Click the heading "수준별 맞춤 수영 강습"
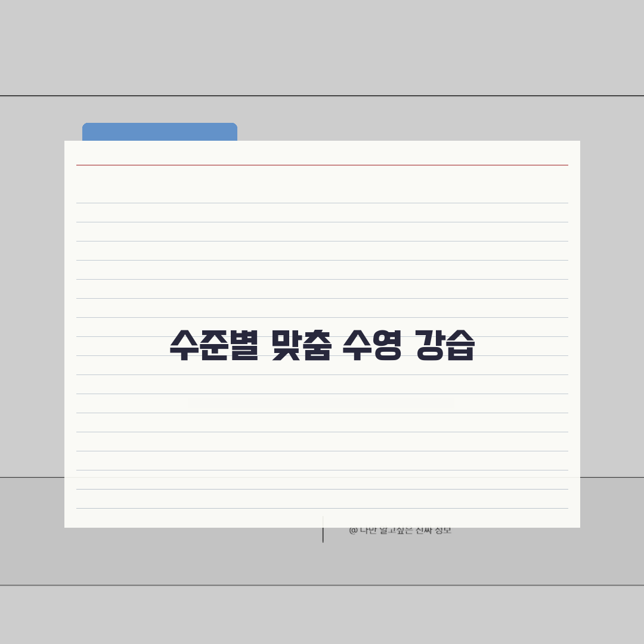The width and height of the screenshot is (644, 644). [x=322, y=345]
